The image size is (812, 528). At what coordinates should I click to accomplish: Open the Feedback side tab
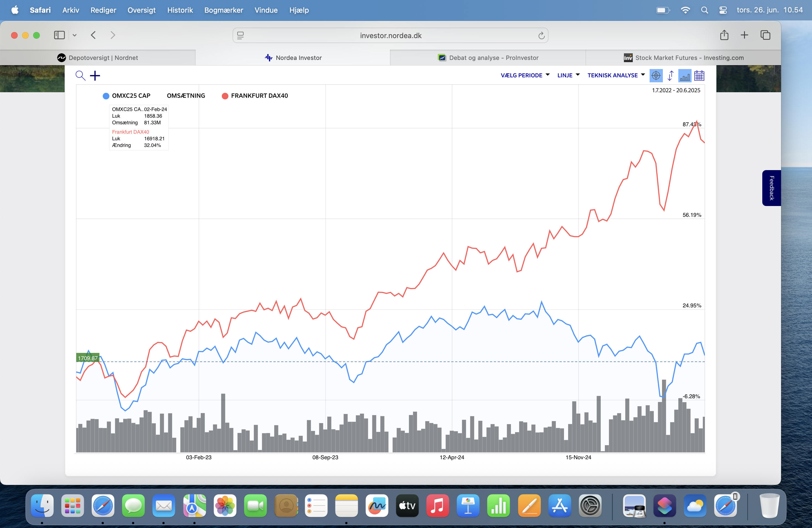pyautogui.click(x=771, y=188)
